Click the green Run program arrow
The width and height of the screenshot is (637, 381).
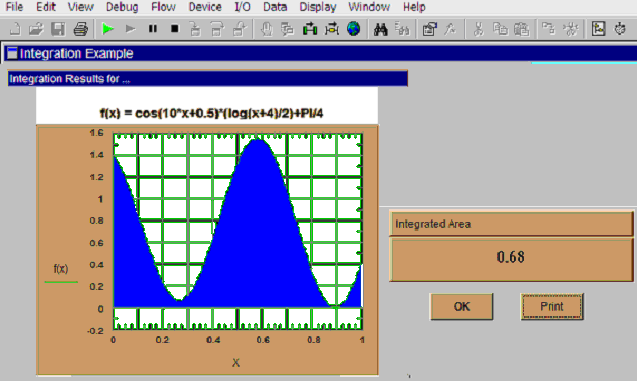[x=108, y=29]
